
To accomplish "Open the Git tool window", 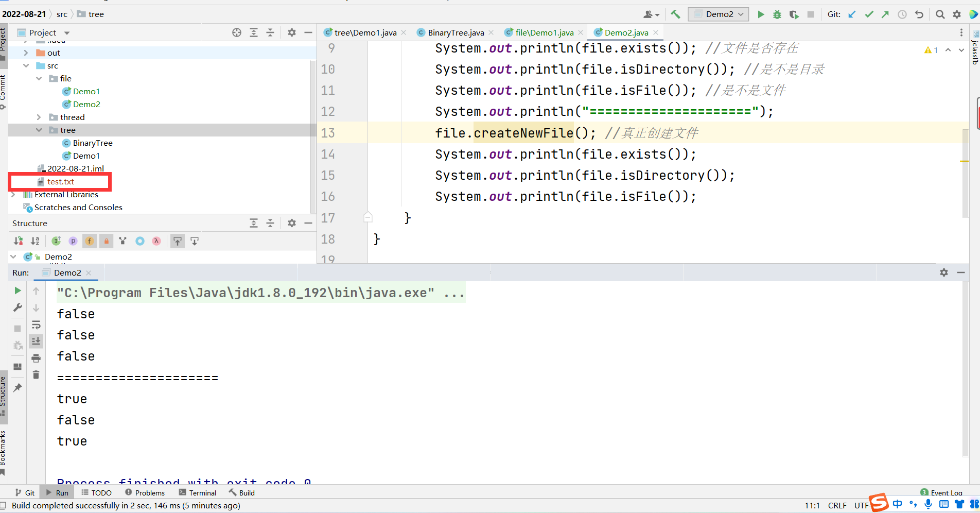I will [x=25, y=493].
